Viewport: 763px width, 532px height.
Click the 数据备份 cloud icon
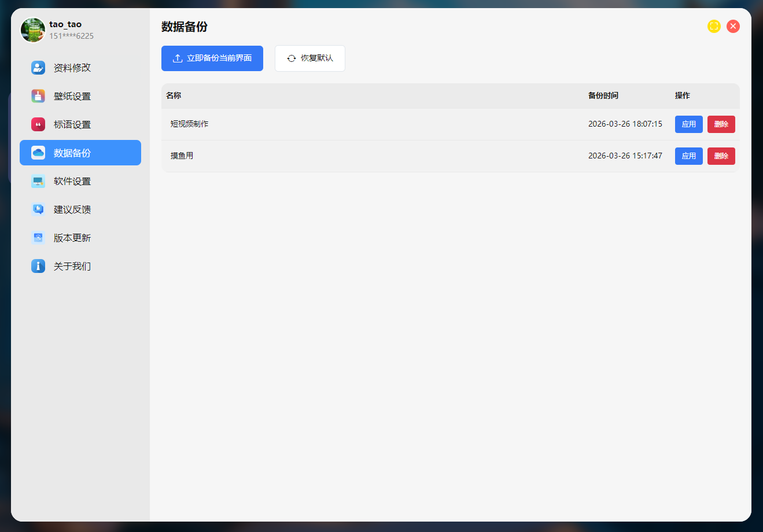point(38,153)
